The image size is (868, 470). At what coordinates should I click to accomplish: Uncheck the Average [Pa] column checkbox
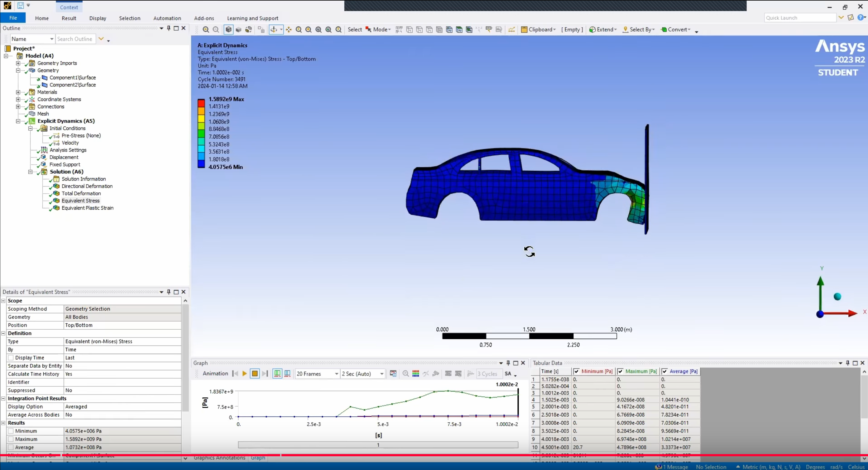pyautogui.click(x=664, y=371)
